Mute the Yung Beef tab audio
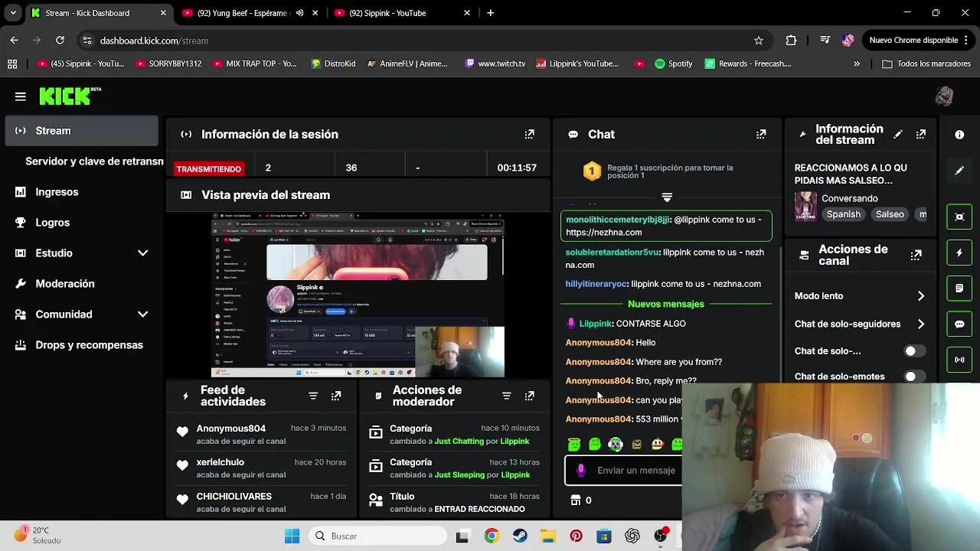The image size is (980, 551). [x=300, y=13]
